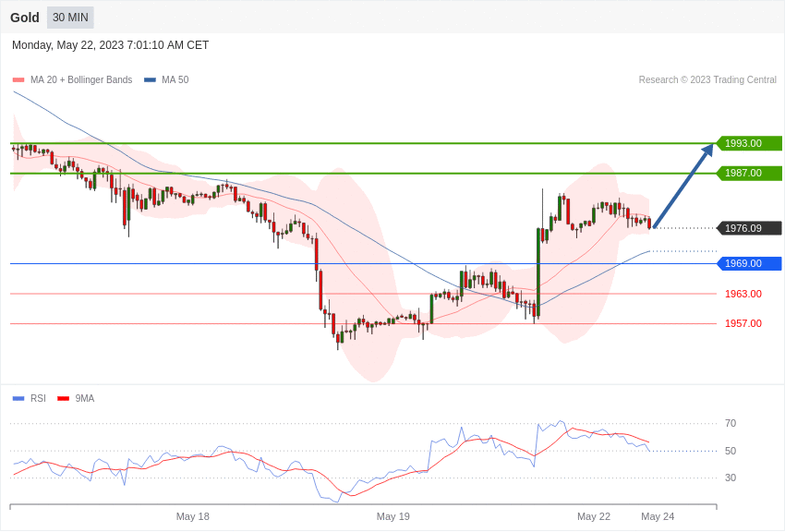Click the May 19 date axis label
This screenshot has height=532, width=785.
point(393,516)
